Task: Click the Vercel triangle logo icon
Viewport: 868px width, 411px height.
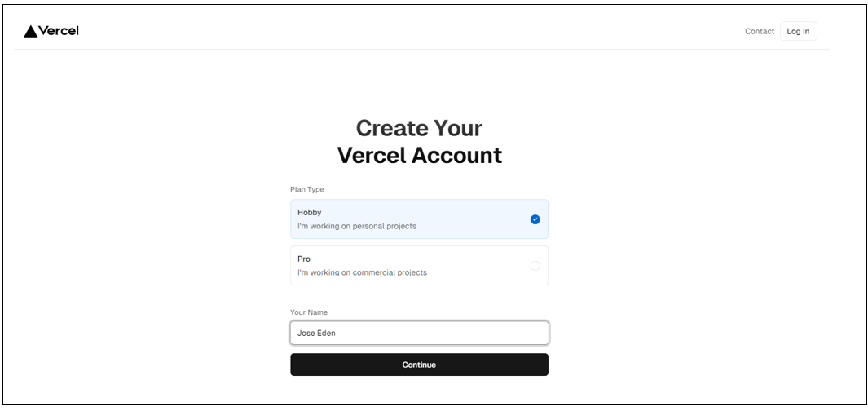Action: [x=30, y=32]
